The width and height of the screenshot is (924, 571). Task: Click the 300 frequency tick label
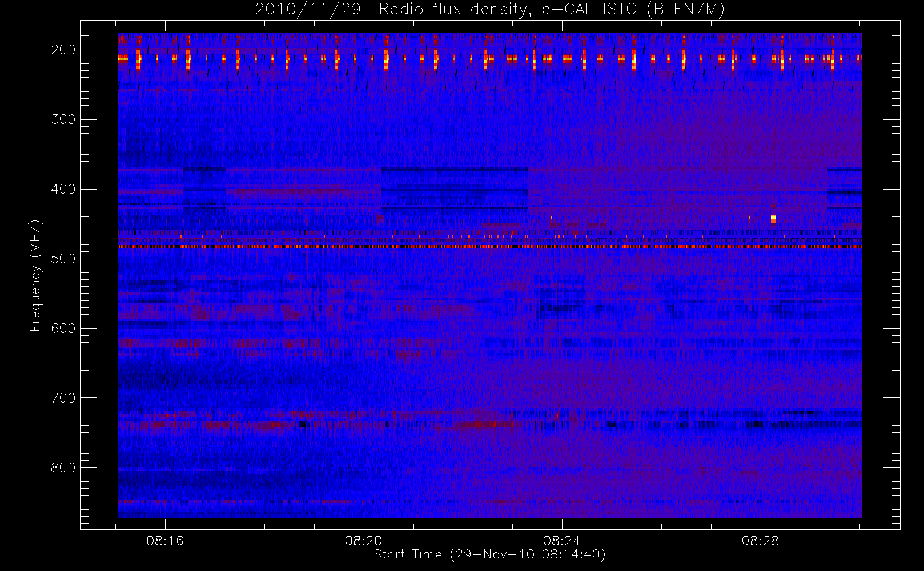click(x=63, y=119)
